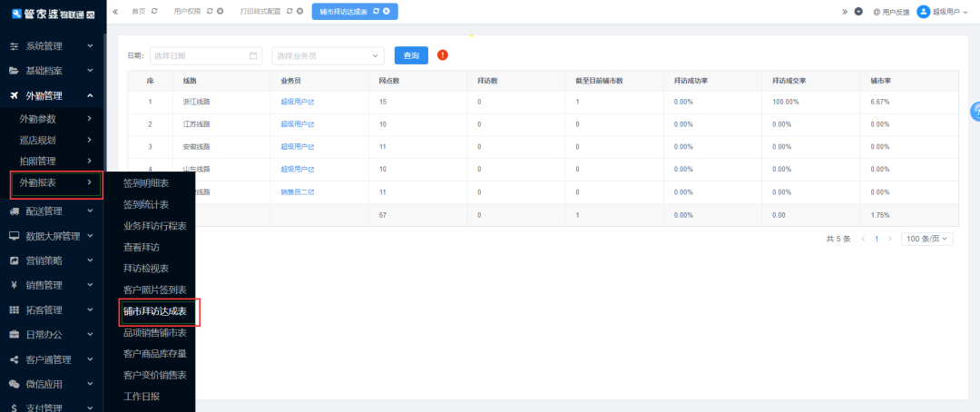Collapse the sidebar with the double-left arrow icon

pyautogui.click(x=115, y=11)
